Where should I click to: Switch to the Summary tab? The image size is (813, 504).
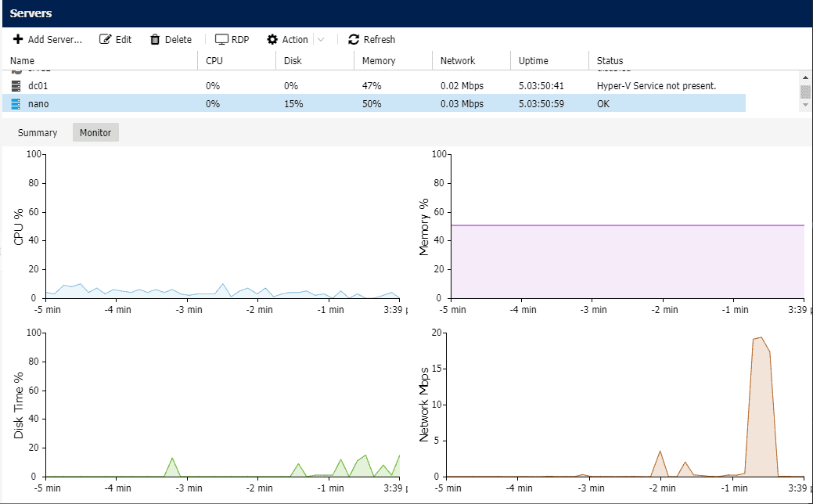click(38, 132)
